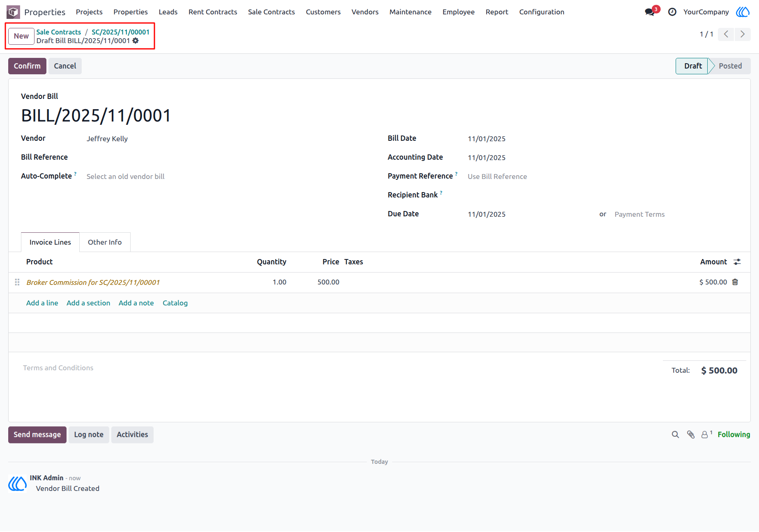The image size is (759, 532).
Task: Open the Properties app home icon
Action: [13, 12]
